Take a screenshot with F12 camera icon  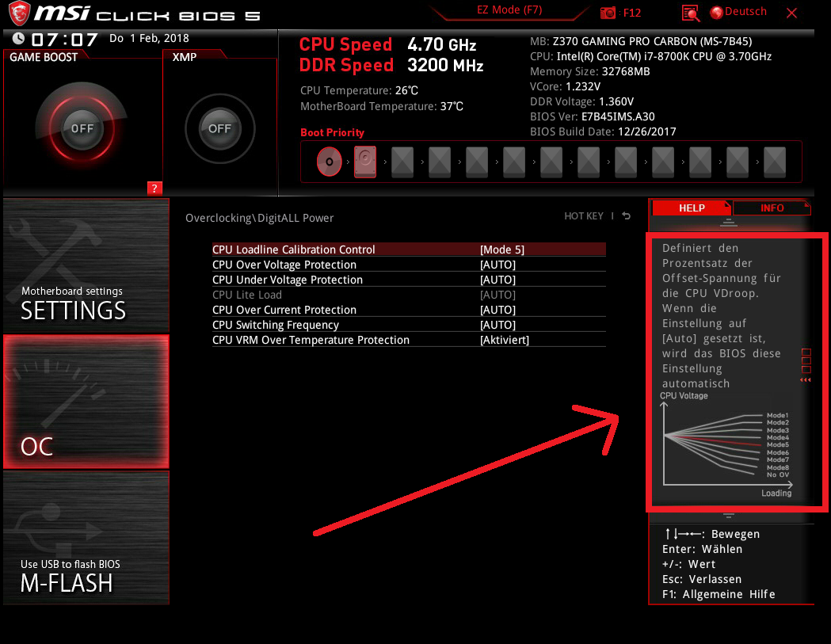coord(608,13)
